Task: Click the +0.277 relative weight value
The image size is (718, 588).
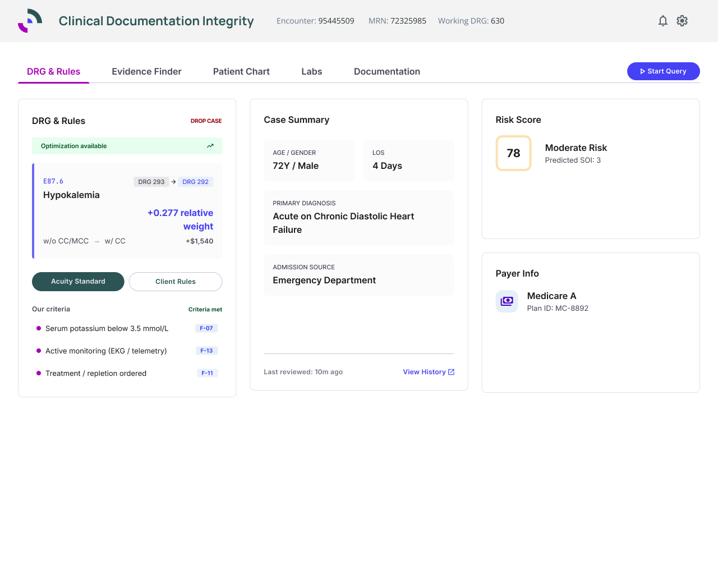Action: tap(180, 220)
